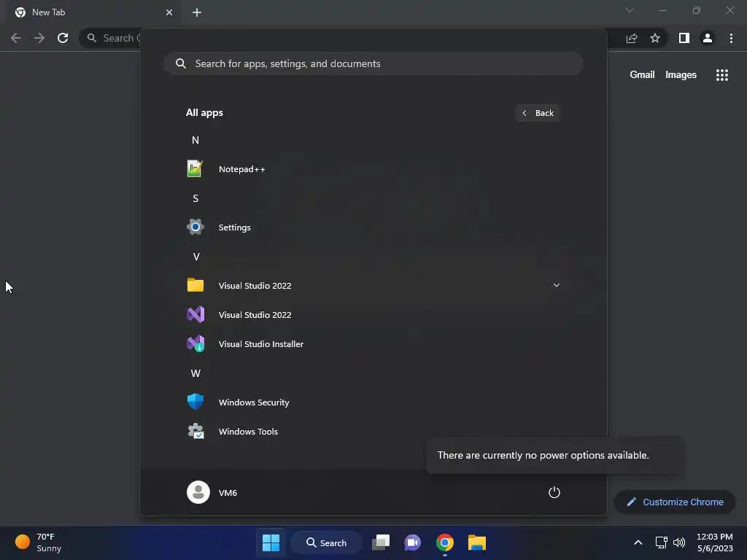Viewport: 747px width, 560px height.
Task: Click the power button in Start menu
Action: 554,492
